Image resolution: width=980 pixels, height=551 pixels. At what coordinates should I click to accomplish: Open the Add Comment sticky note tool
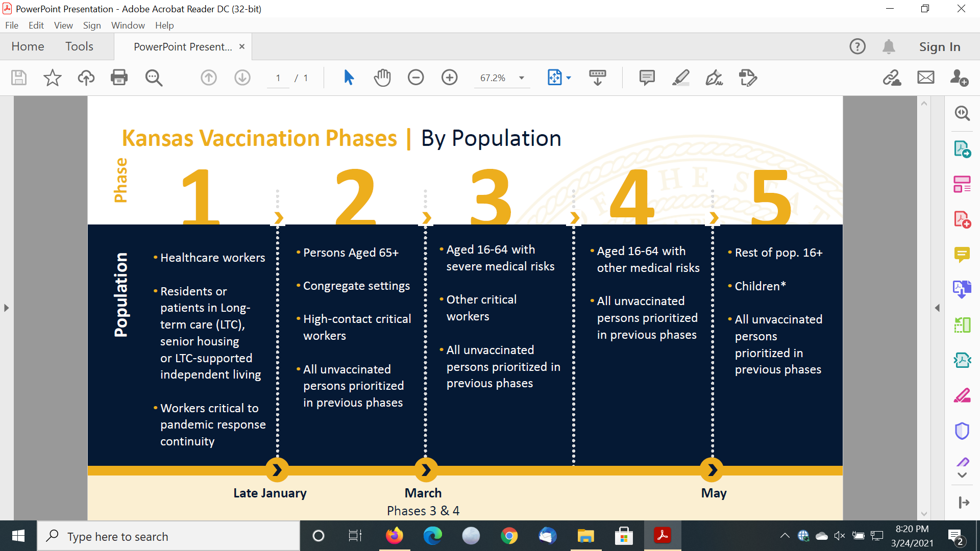pos(647,78)
